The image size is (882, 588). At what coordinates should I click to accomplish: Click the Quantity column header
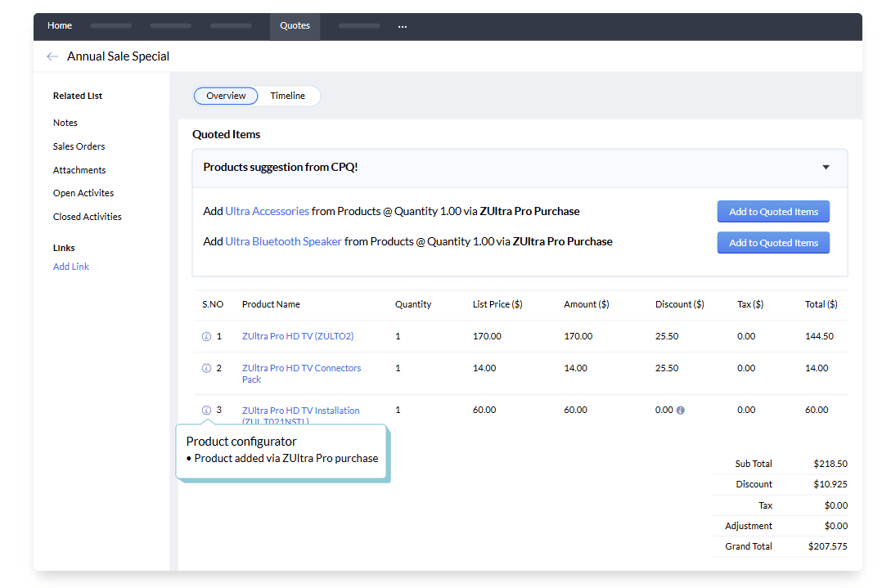[413, 304]
